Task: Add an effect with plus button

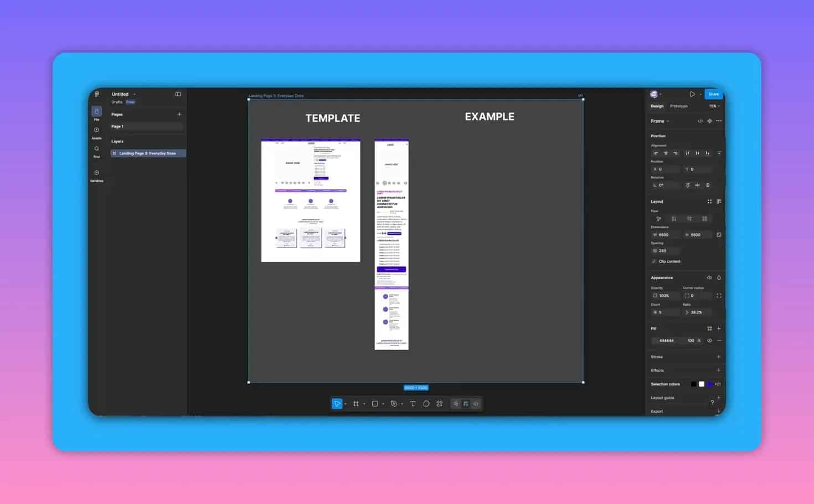Action: 719,370
